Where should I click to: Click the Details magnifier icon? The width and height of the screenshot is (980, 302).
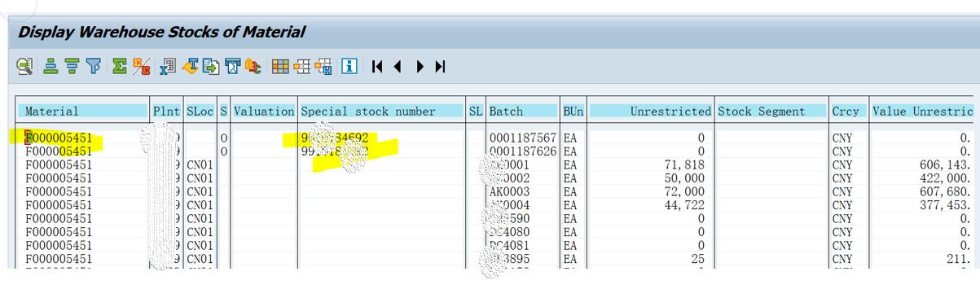coord(25,66)
